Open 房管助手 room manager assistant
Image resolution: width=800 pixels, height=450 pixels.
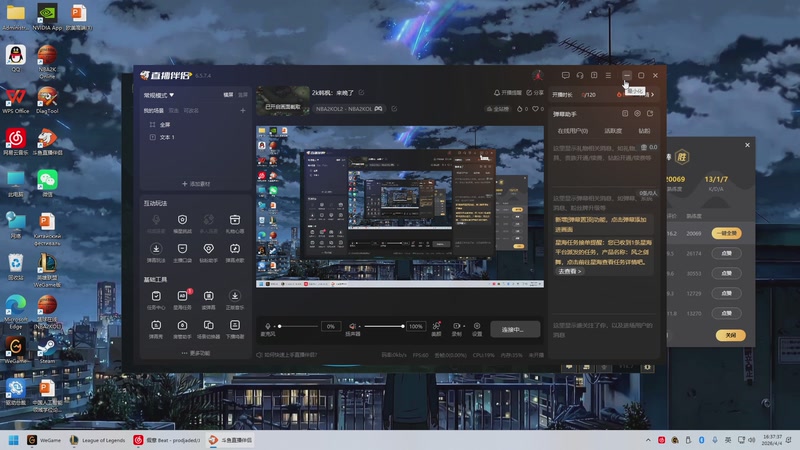click(x=182, y=329)
